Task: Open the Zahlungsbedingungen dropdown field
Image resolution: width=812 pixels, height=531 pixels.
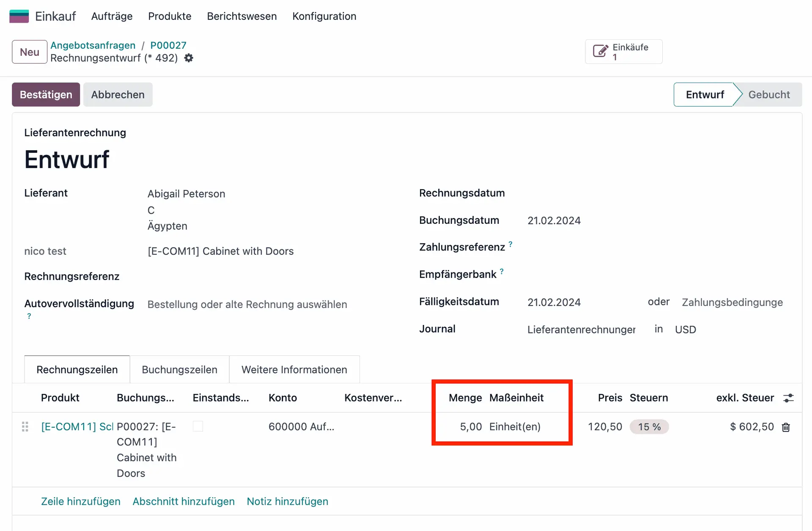Action: pos(732,302)
